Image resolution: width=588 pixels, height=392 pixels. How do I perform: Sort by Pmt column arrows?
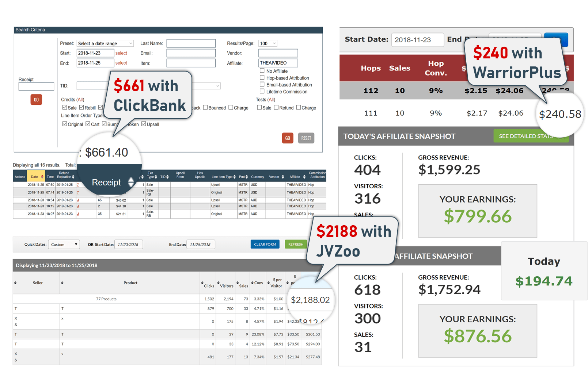247,177
